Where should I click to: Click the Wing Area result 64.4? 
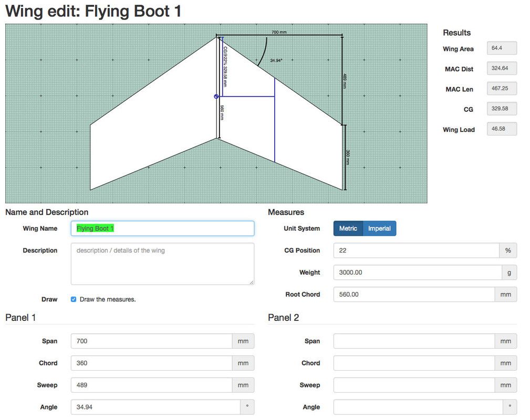[x=502, y=48]
